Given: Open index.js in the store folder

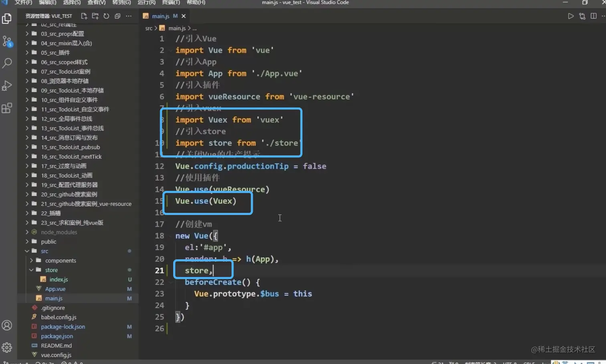Looking at the screenshot, I should coord(58,279).
